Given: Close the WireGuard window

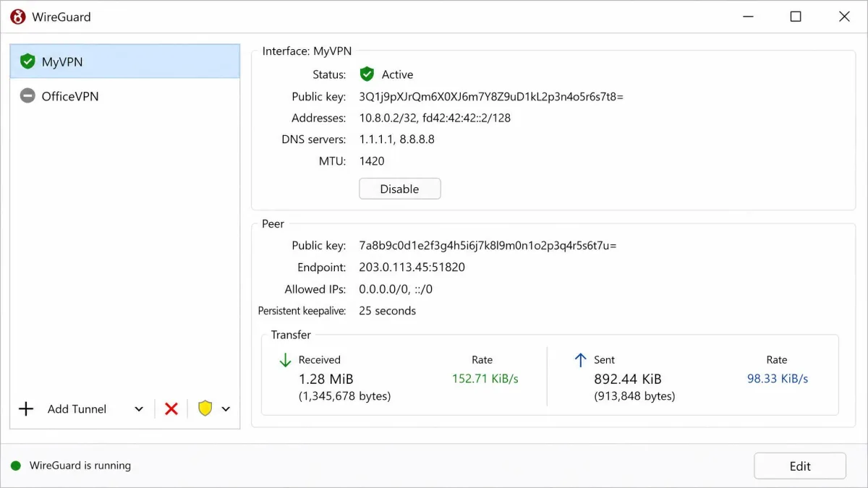Looking at the screenshot, I should 844,17.
